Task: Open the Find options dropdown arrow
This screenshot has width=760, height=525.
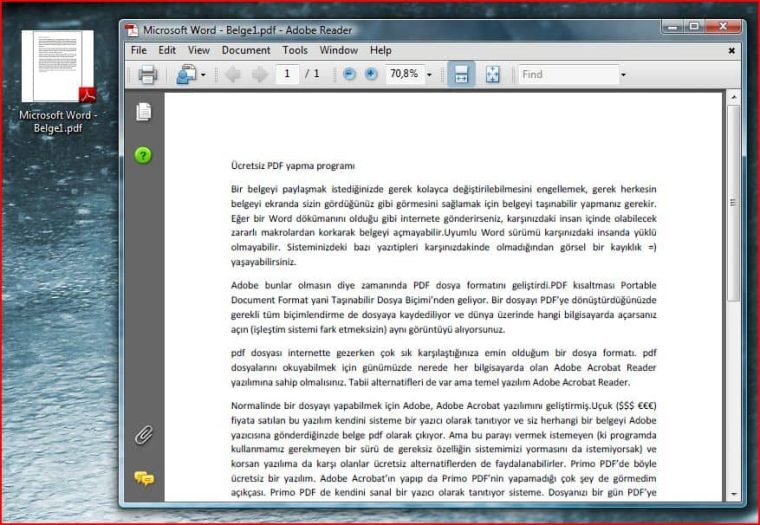Action: click(623, 75)
